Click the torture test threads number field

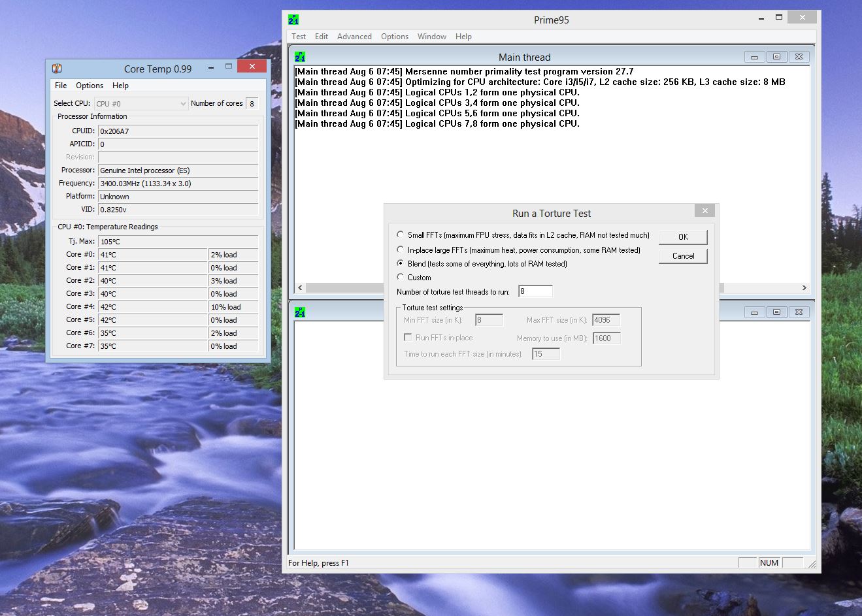click(x=535, y=291)
